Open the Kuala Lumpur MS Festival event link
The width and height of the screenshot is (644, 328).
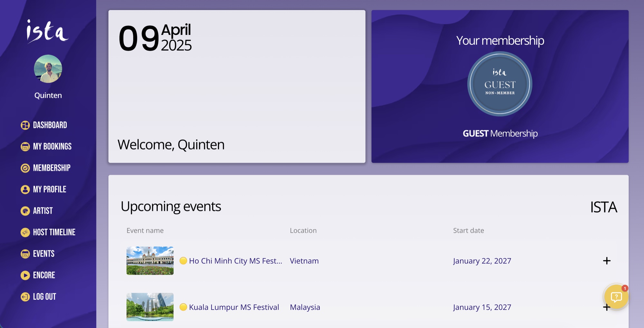234,307
